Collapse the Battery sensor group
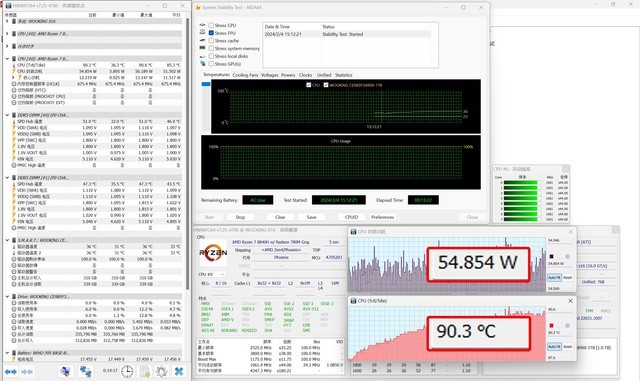 pos(7,352)
